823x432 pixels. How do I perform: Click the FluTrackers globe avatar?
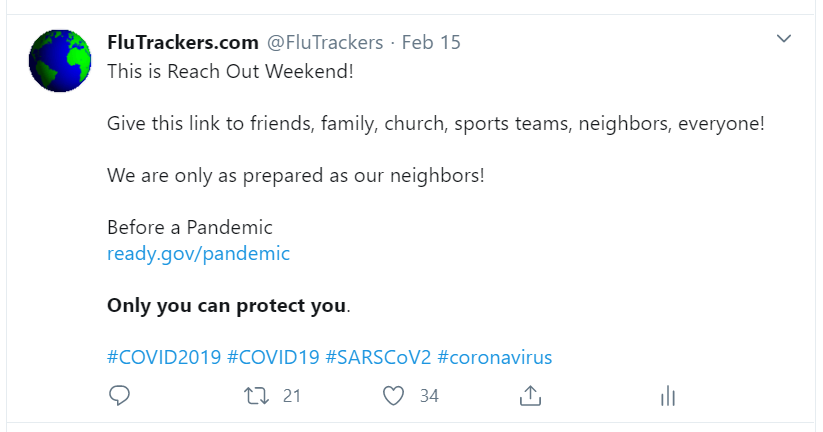click(59, 61)
